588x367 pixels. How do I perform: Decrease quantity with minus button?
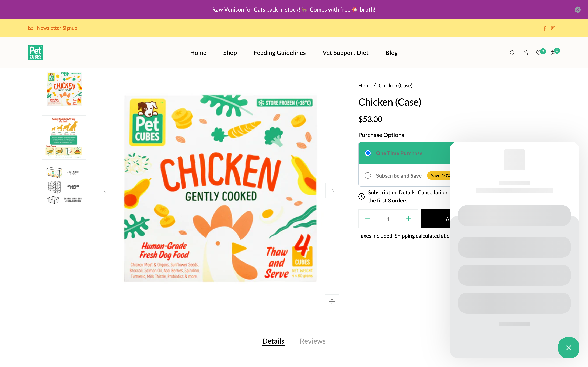coord(368,219)
